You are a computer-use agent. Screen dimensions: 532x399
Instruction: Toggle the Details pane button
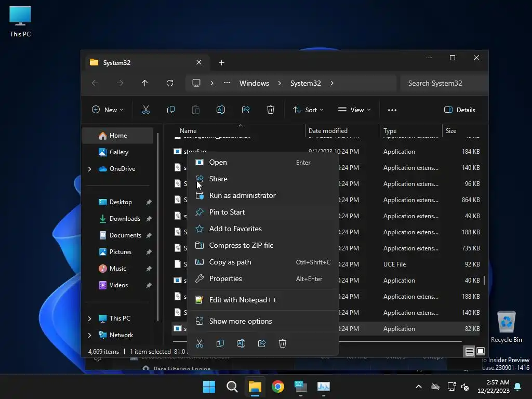click(459, 110)
